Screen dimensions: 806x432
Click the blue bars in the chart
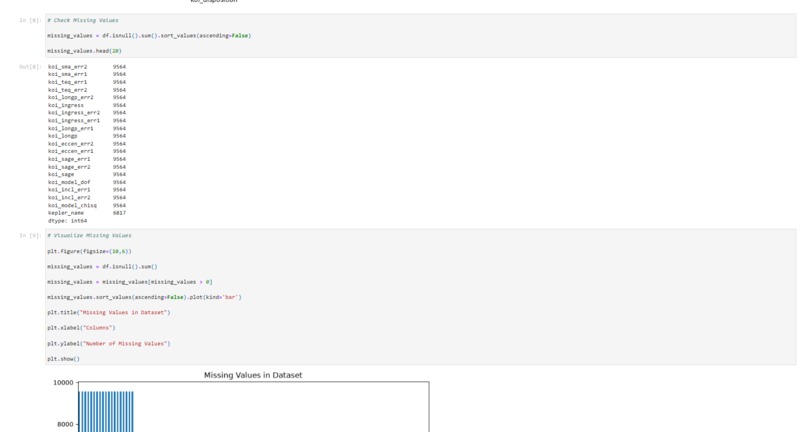(106, 411)
